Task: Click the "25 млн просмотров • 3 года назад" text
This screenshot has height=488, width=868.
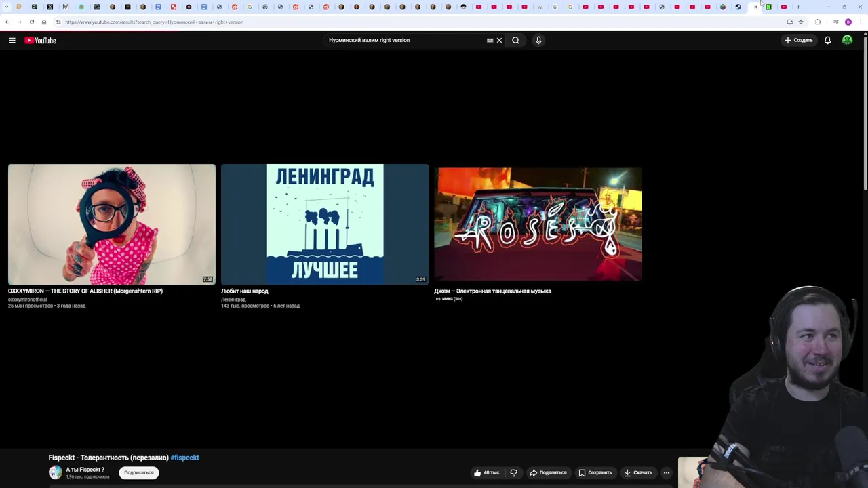Action: 47,306
